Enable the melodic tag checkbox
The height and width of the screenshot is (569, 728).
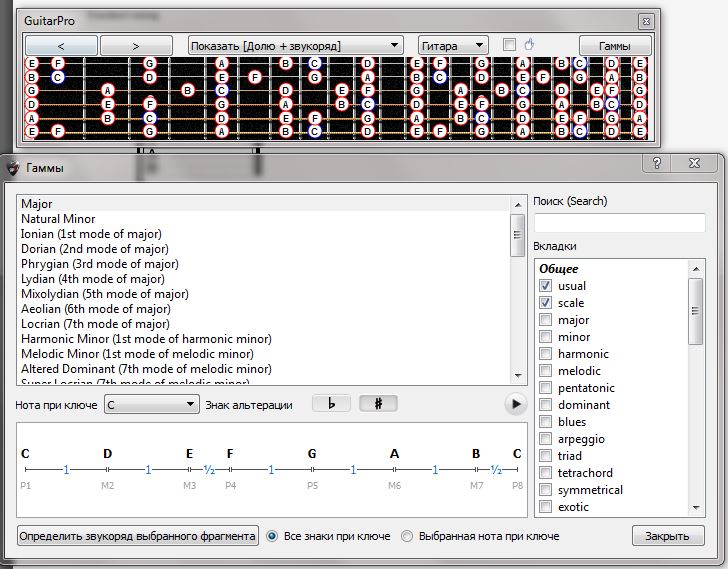[546, 371]
